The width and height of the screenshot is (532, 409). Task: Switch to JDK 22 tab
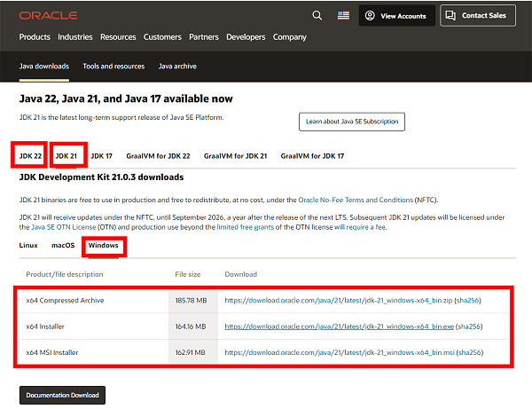(30, 156)
